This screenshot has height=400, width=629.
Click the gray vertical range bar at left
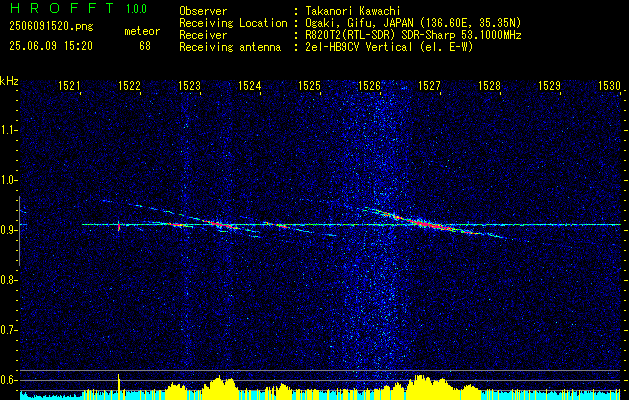19,231
